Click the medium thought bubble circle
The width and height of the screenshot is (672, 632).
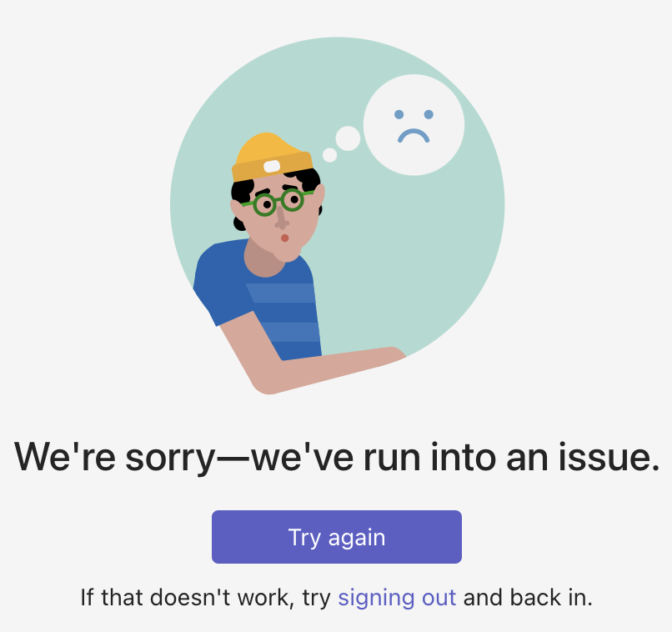348,138
